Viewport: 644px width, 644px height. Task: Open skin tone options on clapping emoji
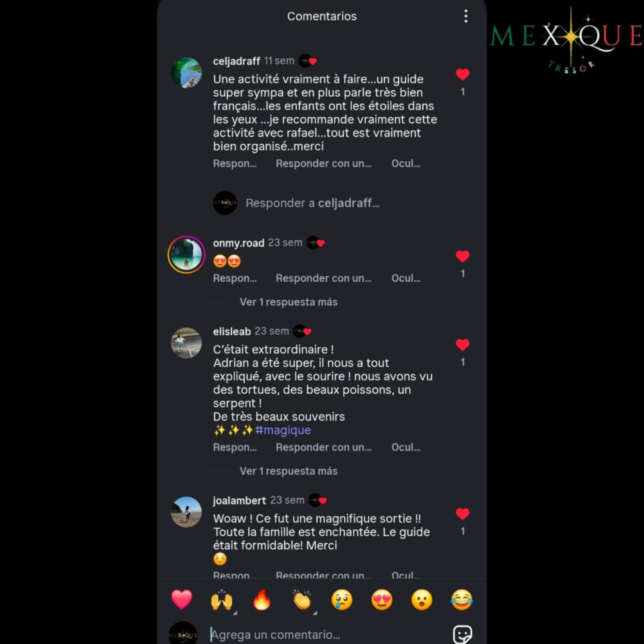[x=315, y=613]
